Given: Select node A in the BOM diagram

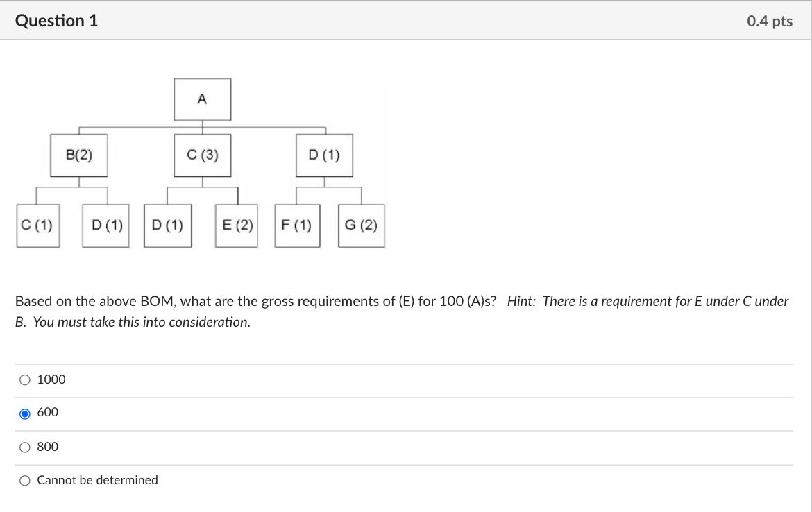Looking at the screenshot, I should [x=202, y=99].
